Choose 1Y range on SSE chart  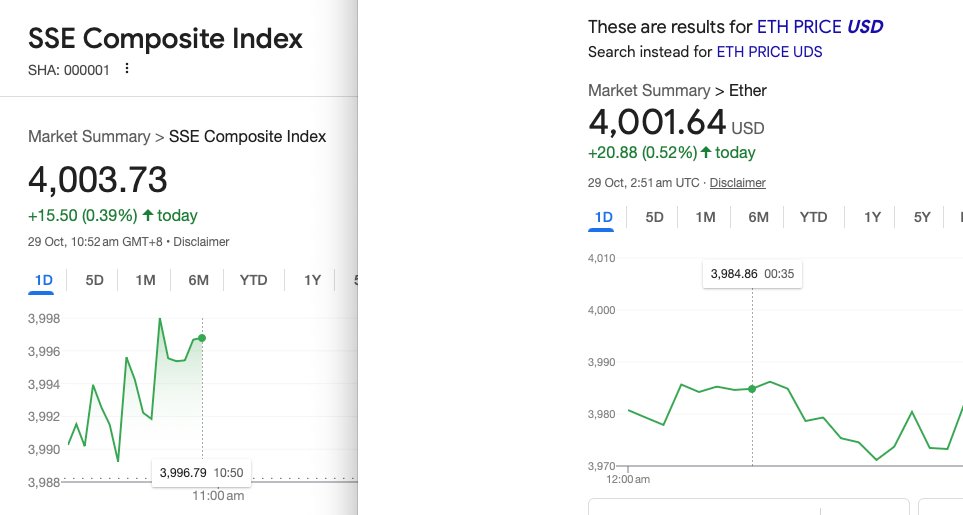click(x=312, y=280)
